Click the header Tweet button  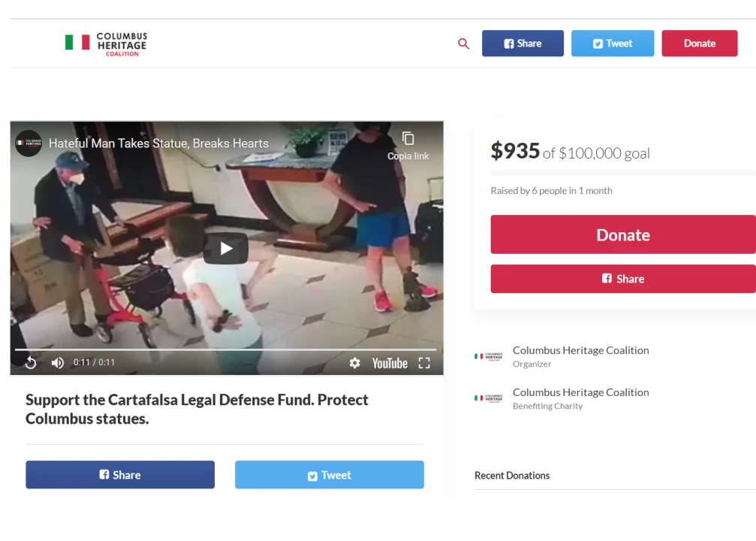tap(613, 44)
